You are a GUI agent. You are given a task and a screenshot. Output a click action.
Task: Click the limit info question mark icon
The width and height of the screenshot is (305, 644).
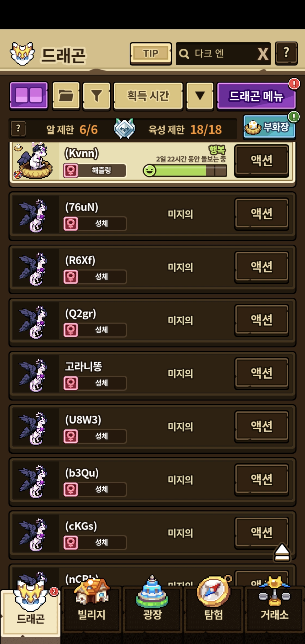point(18,129)
